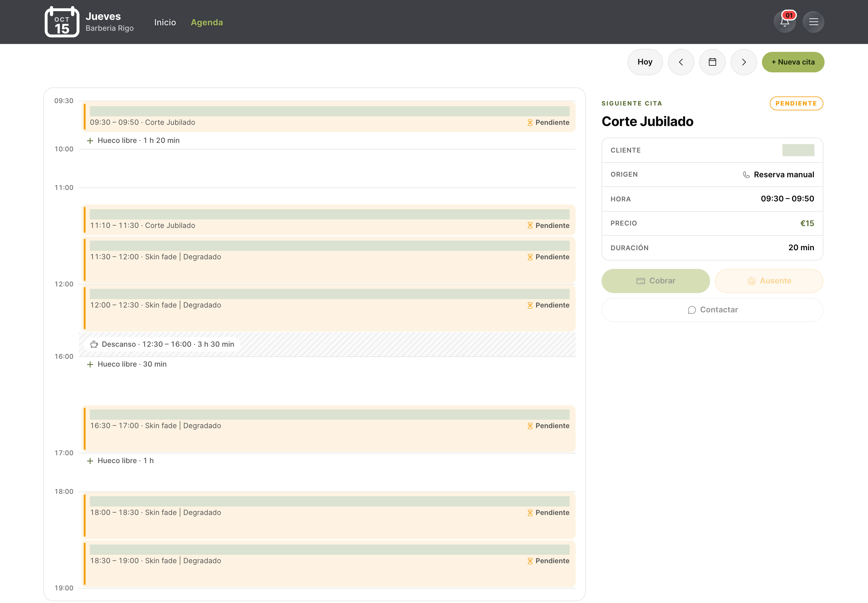Click the Hueco libre · 30 min label
The width and height of the screenshot is (868, 603).
click(132, 364)
